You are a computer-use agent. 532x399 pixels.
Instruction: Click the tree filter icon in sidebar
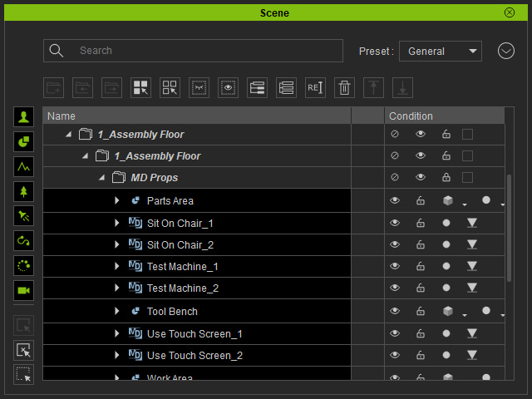pos(23,191)
